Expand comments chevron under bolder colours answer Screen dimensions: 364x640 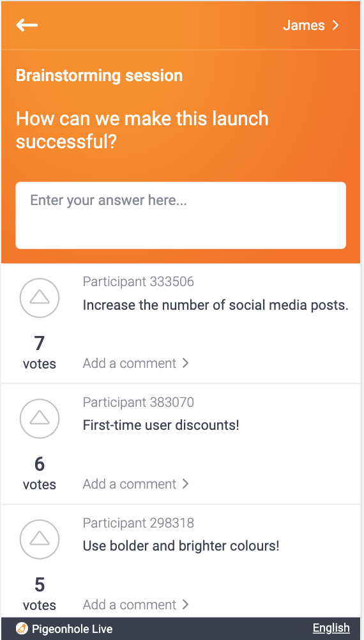click(x=185, y=604)
